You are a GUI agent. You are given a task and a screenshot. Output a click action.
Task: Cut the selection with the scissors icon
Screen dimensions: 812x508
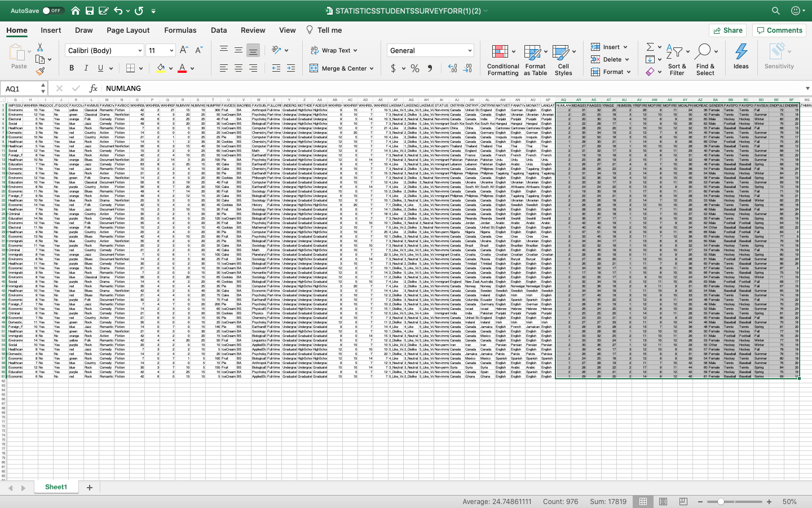pyautogui.click(x=40, y=47)
